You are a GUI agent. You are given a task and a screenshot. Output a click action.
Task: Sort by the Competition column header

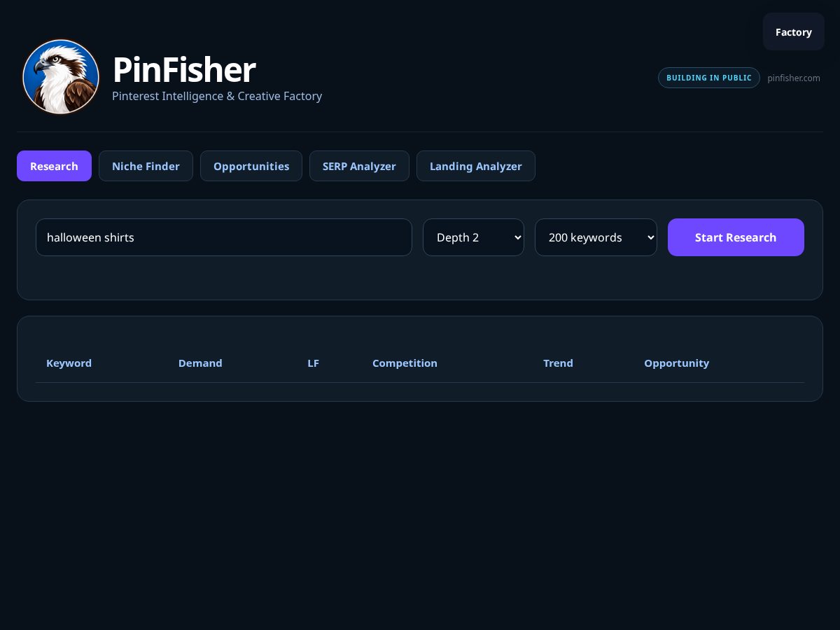(x=405, y=363)
